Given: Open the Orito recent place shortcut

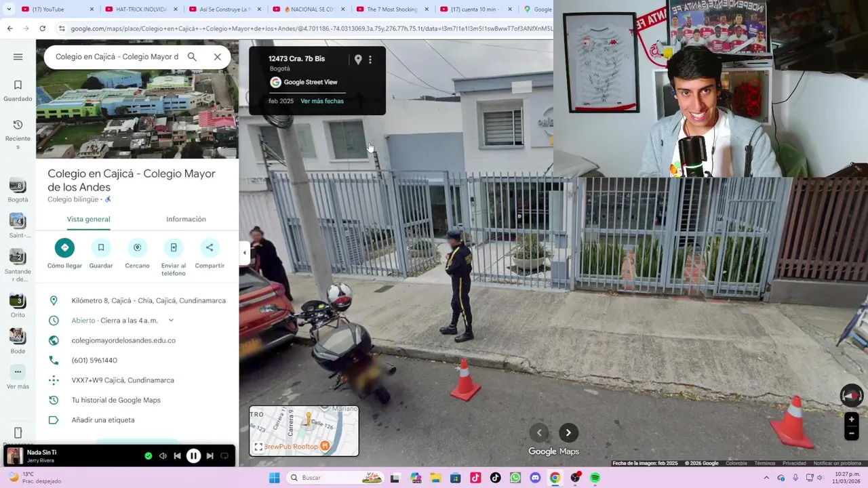Looking at the screenshot, I should (18, 306).
